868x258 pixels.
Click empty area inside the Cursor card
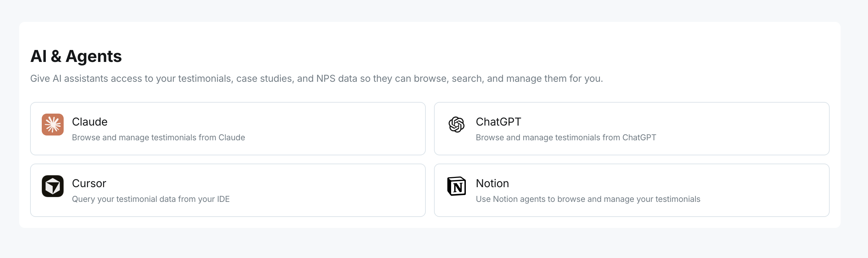pos(325,190)
